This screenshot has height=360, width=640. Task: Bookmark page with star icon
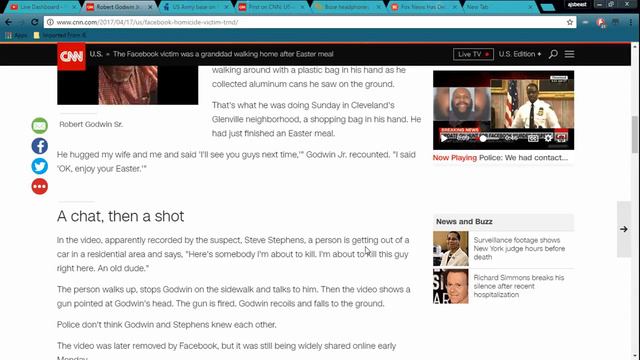[x=570, y=22]
